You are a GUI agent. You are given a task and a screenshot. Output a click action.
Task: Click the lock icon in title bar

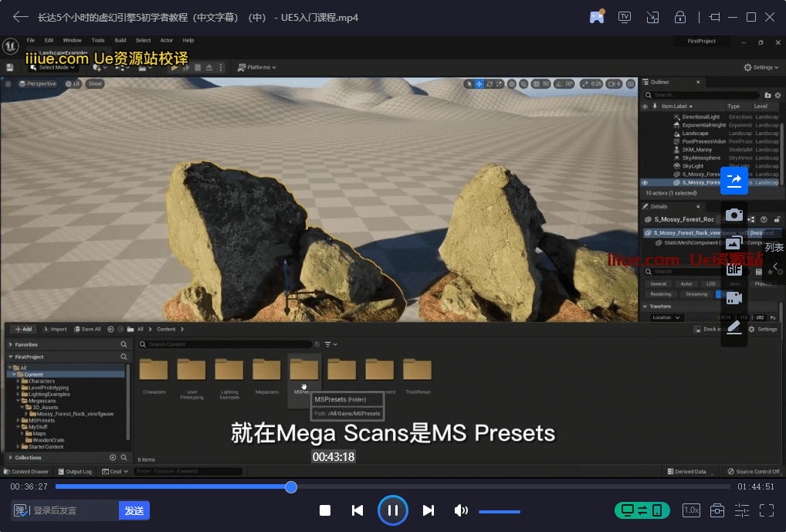click(x=680, y=17)
